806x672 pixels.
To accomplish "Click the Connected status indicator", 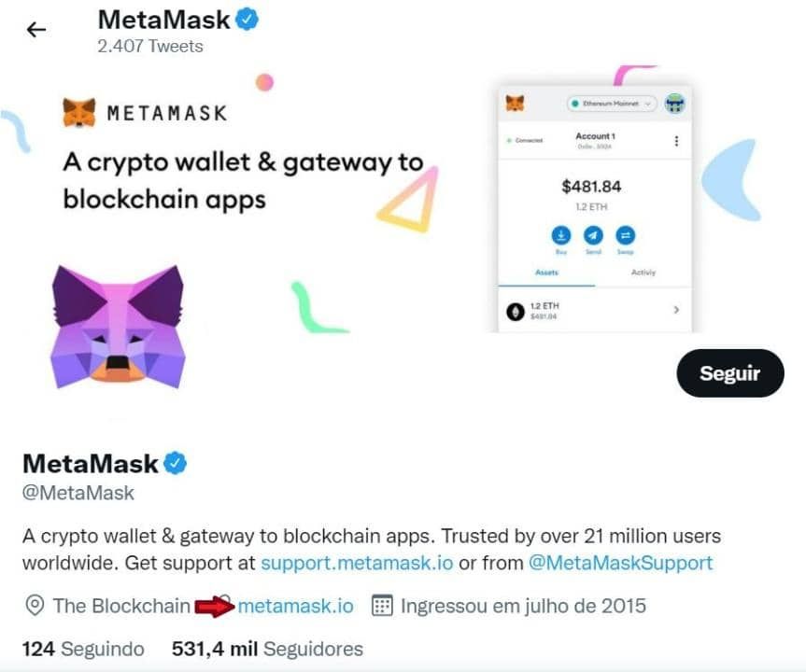I will pyautogui.click(x=527, y=140).
